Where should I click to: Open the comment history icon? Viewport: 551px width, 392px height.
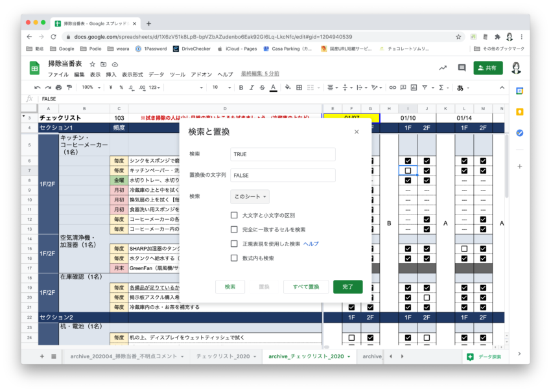click(x=462, y=67)
